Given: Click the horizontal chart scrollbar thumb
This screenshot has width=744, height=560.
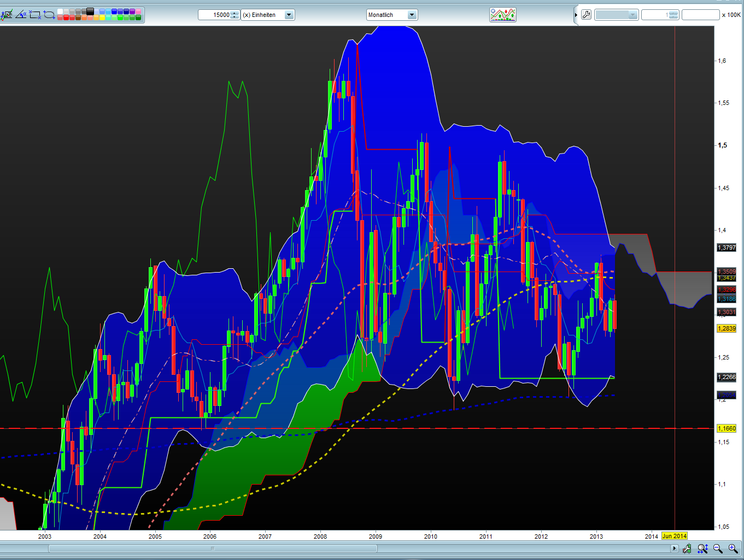Looking at the screenshot, I should 213,549.
